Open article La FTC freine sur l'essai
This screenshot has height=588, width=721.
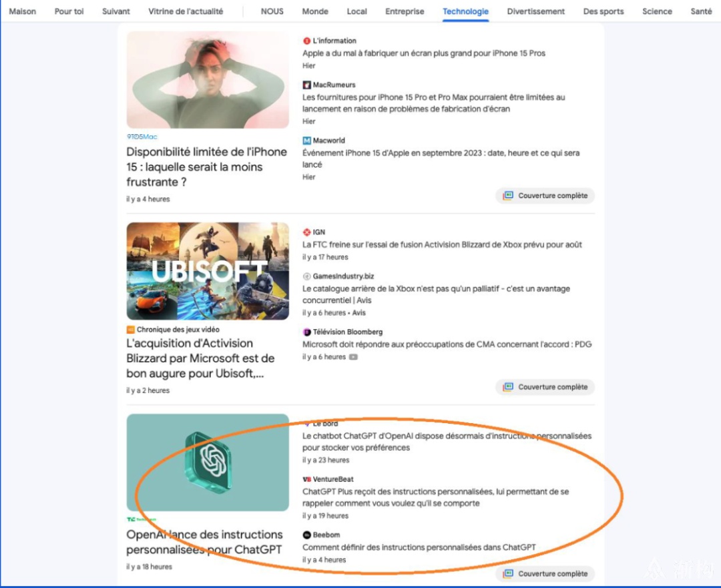point(442,245)
